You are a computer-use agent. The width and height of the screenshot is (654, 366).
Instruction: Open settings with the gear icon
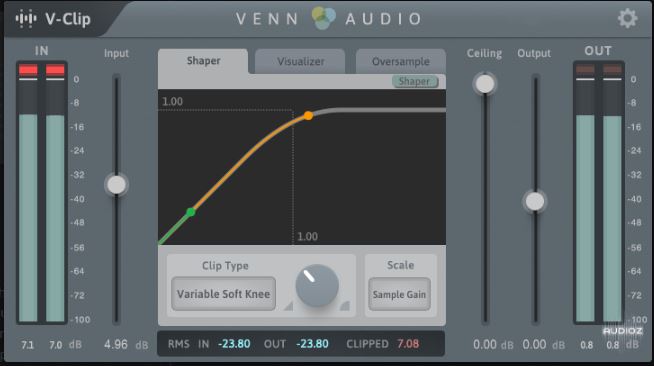[x=627, y=18]
